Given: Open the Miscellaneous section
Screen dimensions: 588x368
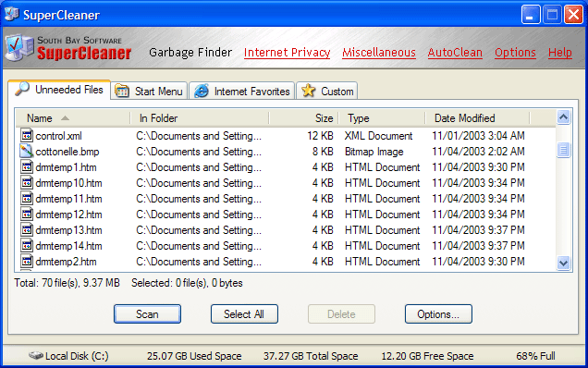Looking at the screenshot, I should tap(379, 53).
